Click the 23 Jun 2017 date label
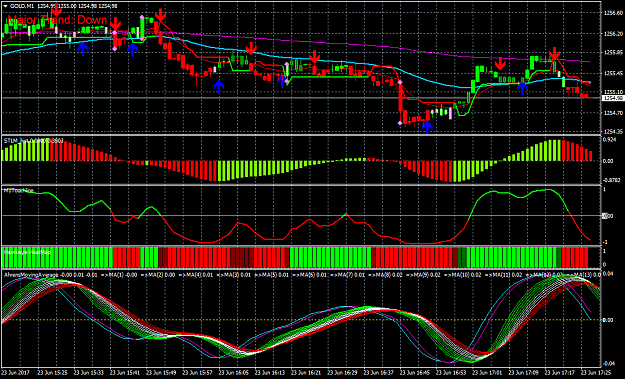Screen dimensions: 625x379 (15, 373)
